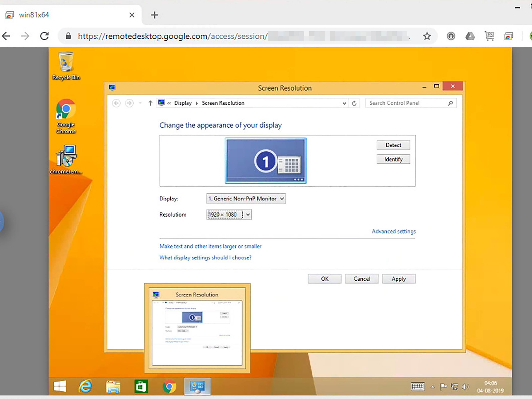Select monitor 1 display thumbnail
The width and height of the screenshot is (532, 399).
(x=266, y=161)
